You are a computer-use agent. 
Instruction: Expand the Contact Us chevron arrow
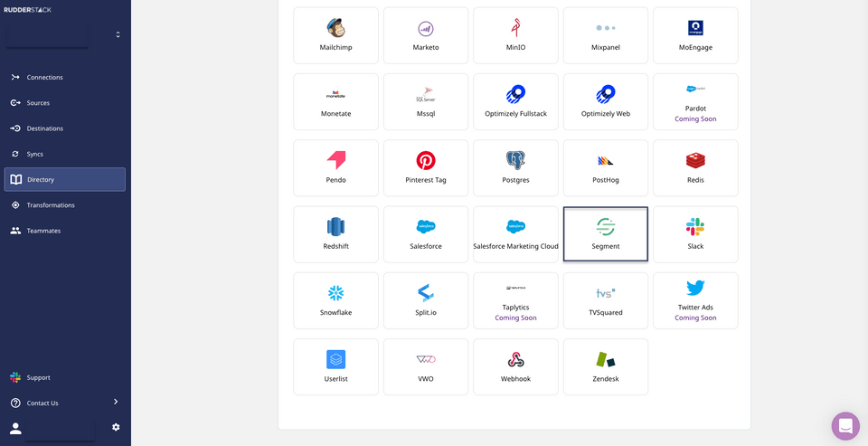coord(115,402)
